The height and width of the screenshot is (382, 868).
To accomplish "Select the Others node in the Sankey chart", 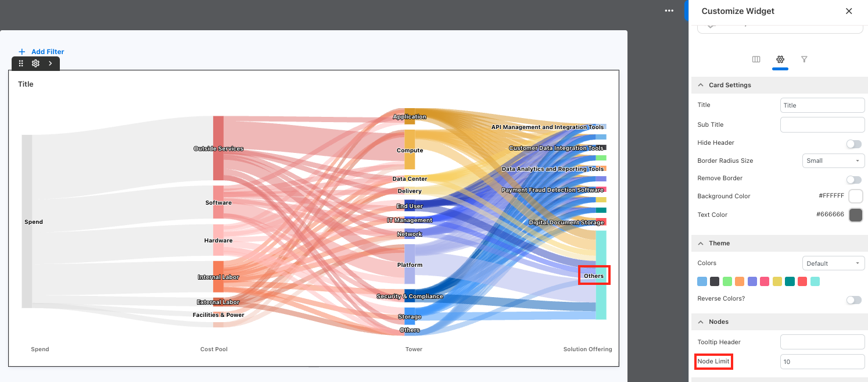I will click(x=594, y=275).
